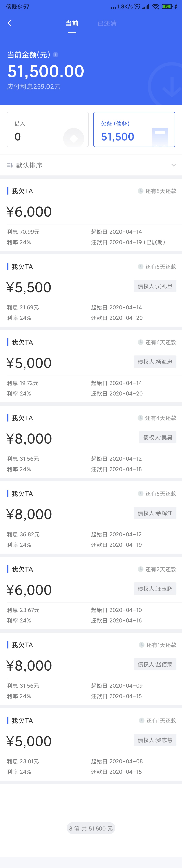The height and width of the screenshot is (868, 182).
Task: Tap the 8 笔 共 51,500 元 summary pill
Action: (x=91, y=828)
